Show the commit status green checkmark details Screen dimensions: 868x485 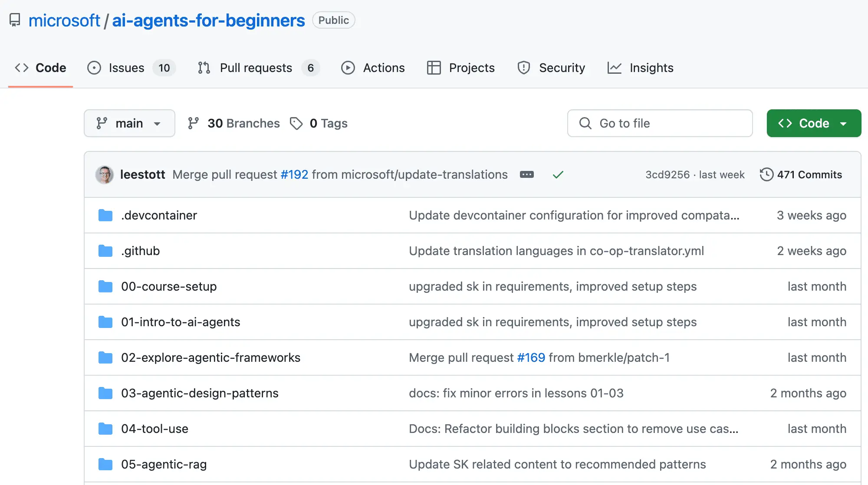click(x=558, y=175)
